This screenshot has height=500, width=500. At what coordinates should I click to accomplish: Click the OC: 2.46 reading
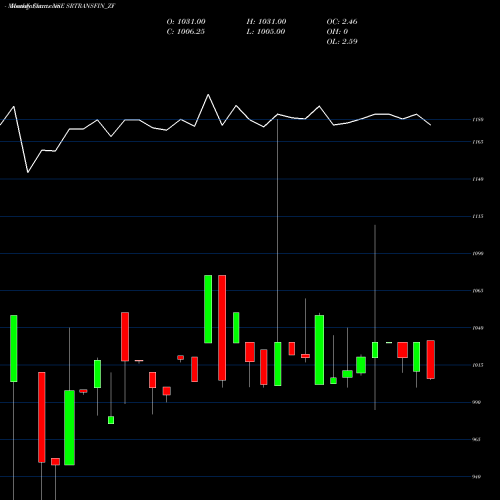[x=342, y=22]
